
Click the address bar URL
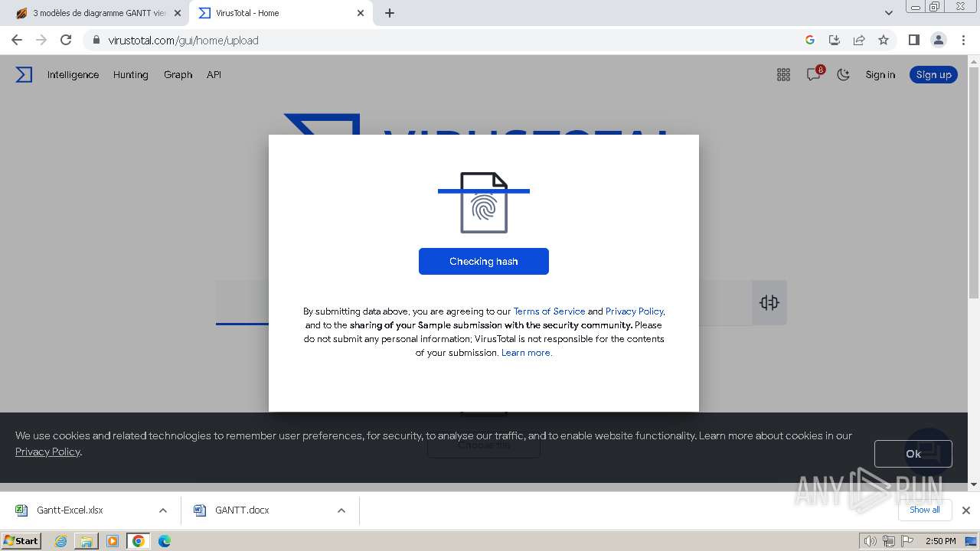click(x=183, y=40)
